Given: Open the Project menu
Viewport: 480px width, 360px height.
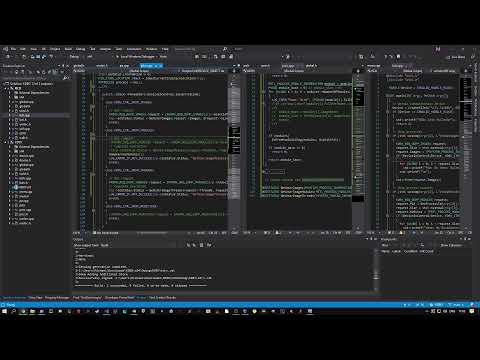Looking at the screenshot, I should tap(55, 49).
